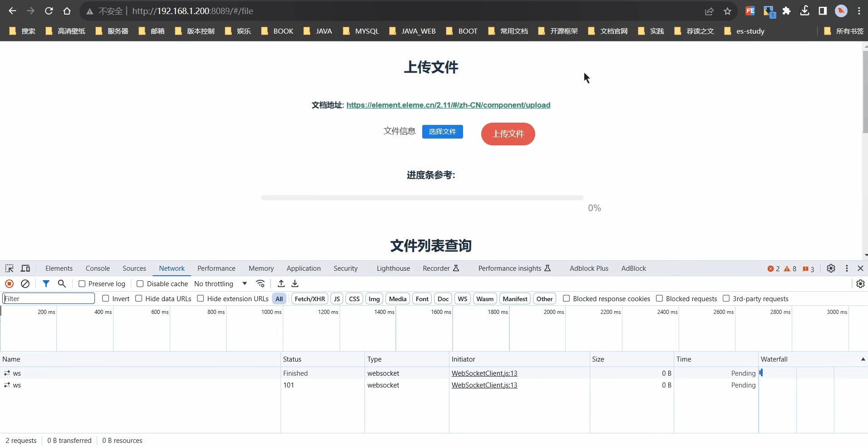This screenshot has height=447, width=868.
Task: Open DevTools customize menu
Action: click(847, 268)
